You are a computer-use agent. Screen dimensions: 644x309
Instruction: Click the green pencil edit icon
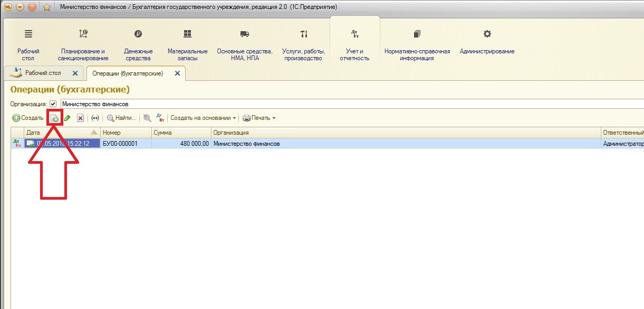(x=68, y=118)
